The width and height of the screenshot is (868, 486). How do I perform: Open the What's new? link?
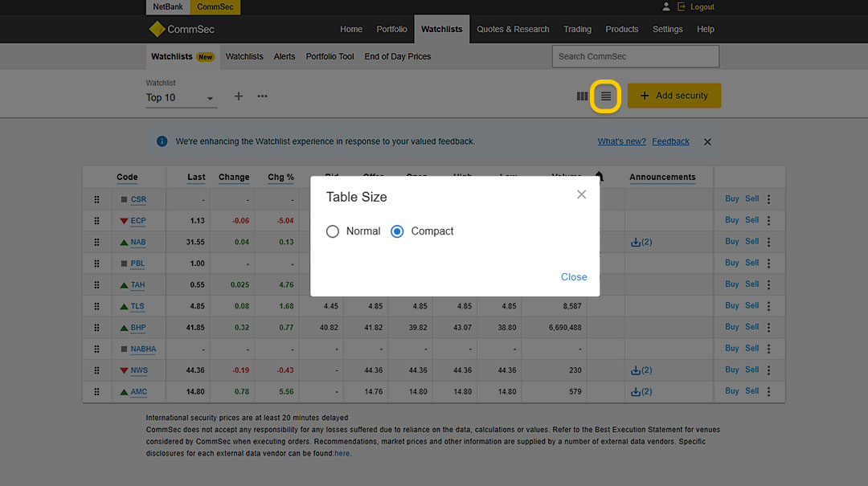click(x=621, y=141)
